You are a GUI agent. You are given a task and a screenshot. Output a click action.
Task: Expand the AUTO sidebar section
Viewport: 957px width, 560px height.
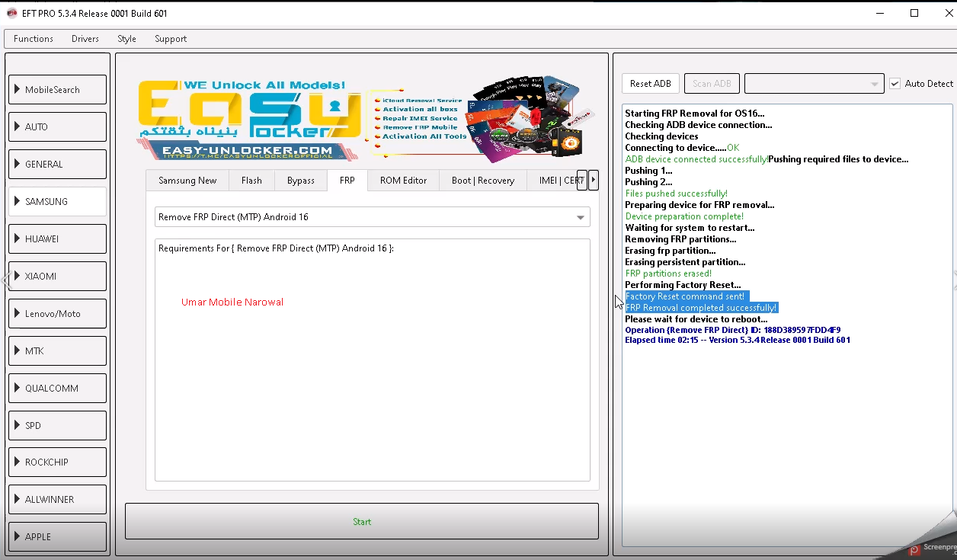click(x=57, y=127)
